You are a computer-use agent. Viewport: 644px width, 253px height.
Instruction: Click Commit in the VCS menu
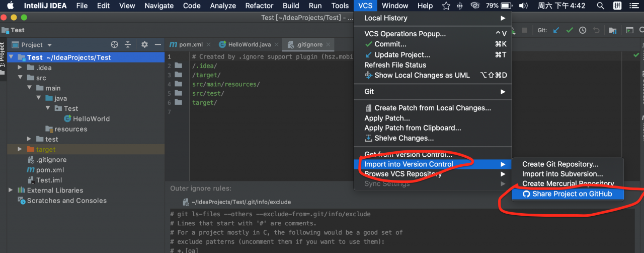pos(433,44)
